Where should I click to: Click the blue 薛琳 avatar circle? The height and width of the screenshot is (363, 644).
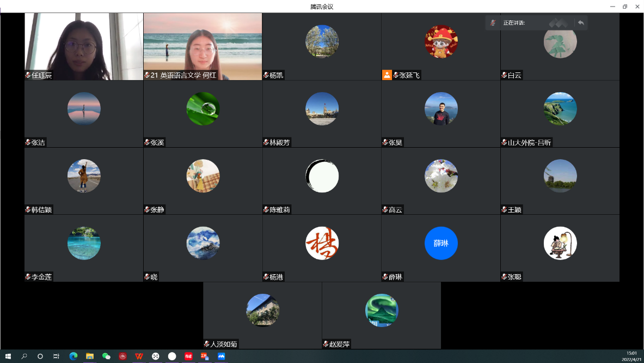coord(441,243)
